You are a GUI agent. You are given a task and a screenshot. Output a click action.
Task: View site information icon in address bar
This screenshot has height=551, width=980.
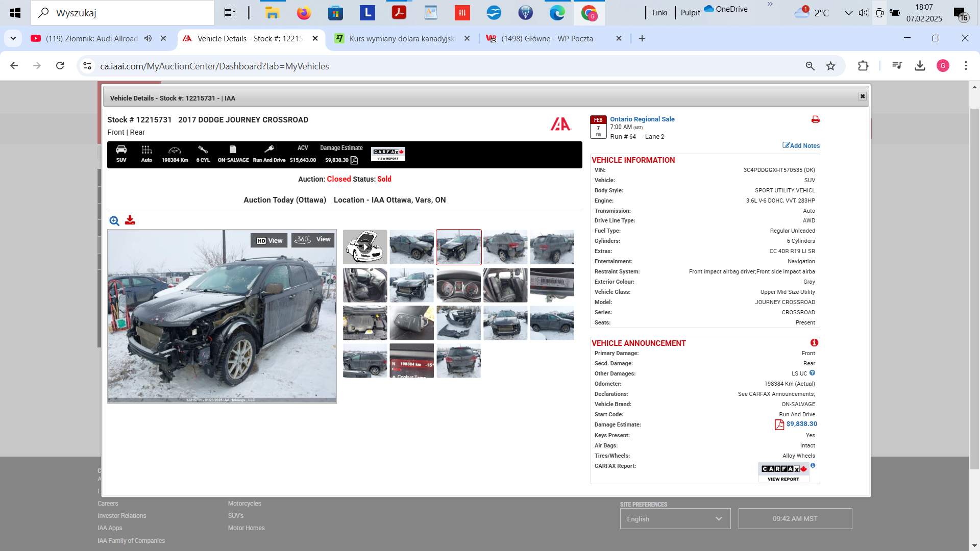[87, 66]
